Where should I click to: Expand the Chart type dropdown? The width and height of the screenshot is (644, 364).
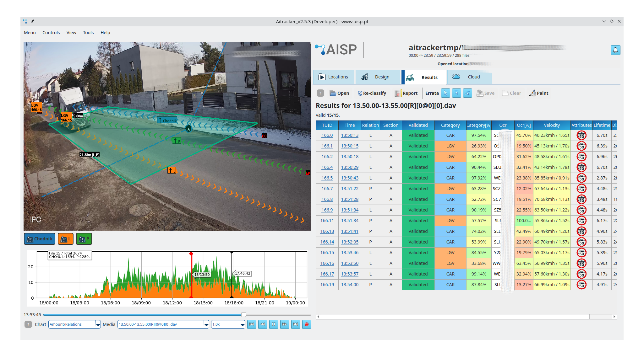coord(98,324)
